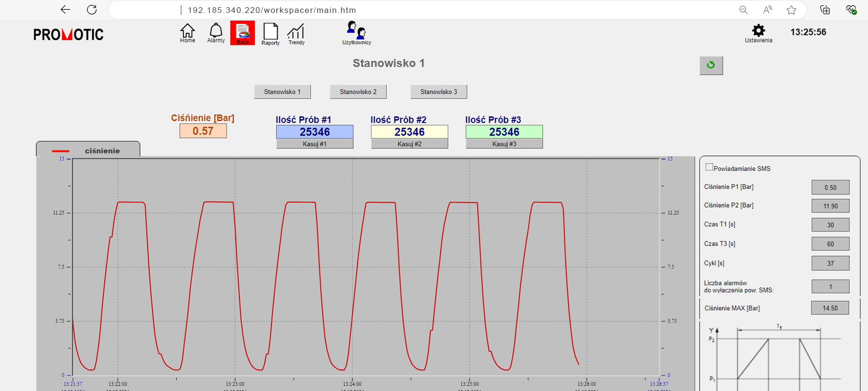Click the 13:23:00 time axis label
The width and height of the screenshot is (868, 391).
(x=235, y=384)
